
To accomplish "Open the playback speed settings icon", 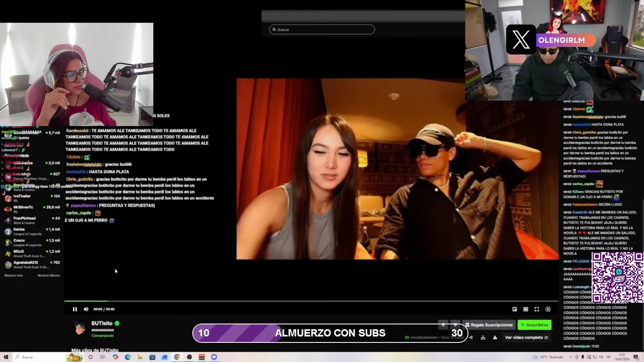I will coord(548,309).
